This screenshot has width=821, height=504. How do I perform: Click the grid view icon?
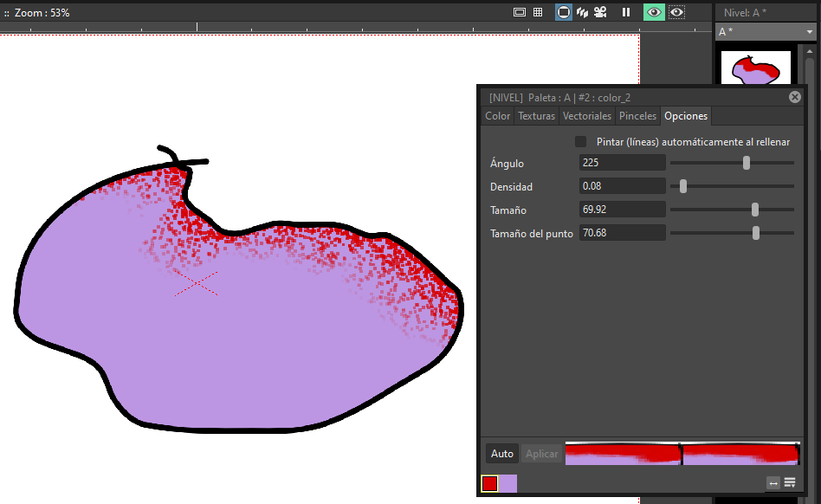tap(538, 12)
